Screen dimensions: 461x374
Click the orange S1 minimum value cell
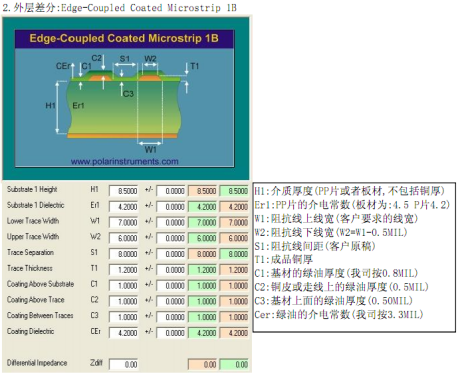[x=202, y=254]
